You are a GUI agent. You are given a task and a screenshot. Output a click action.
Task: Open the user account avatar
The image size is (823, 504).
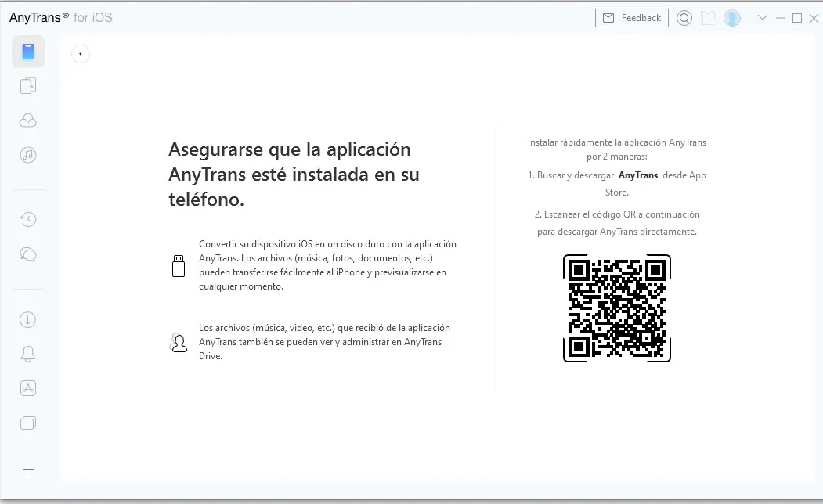pos(731,18)
